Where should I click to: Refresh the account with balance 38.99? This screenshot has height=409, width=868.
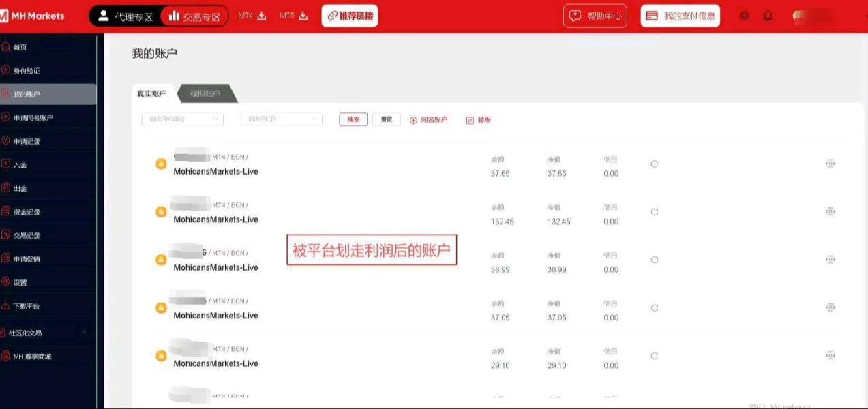pos(655,260)
